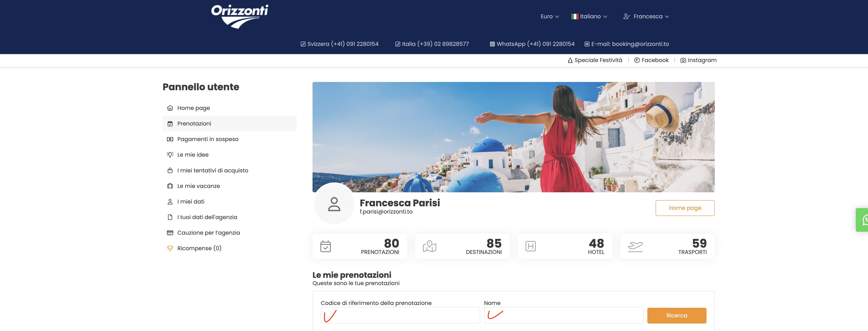Image resolution: width=868 pixels, height=331 pixels.
Task: Click the trophy icon beside Ricompense
Action: [170, 248]
